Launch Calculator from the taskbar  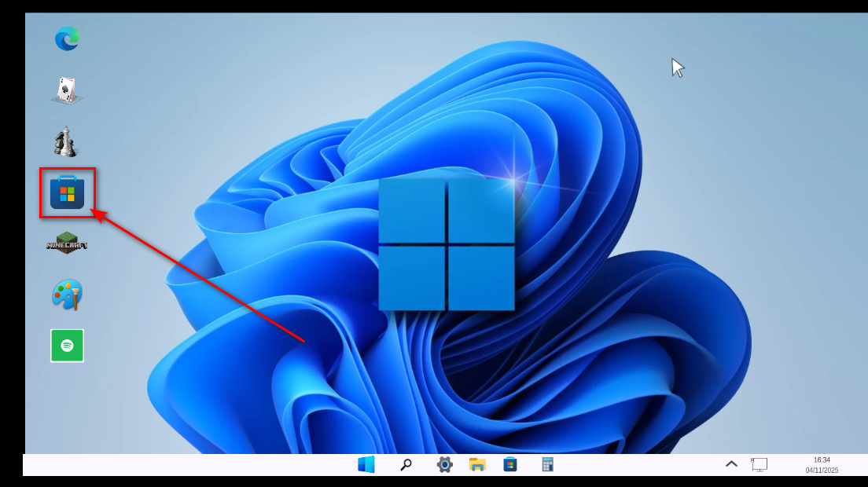546,464
